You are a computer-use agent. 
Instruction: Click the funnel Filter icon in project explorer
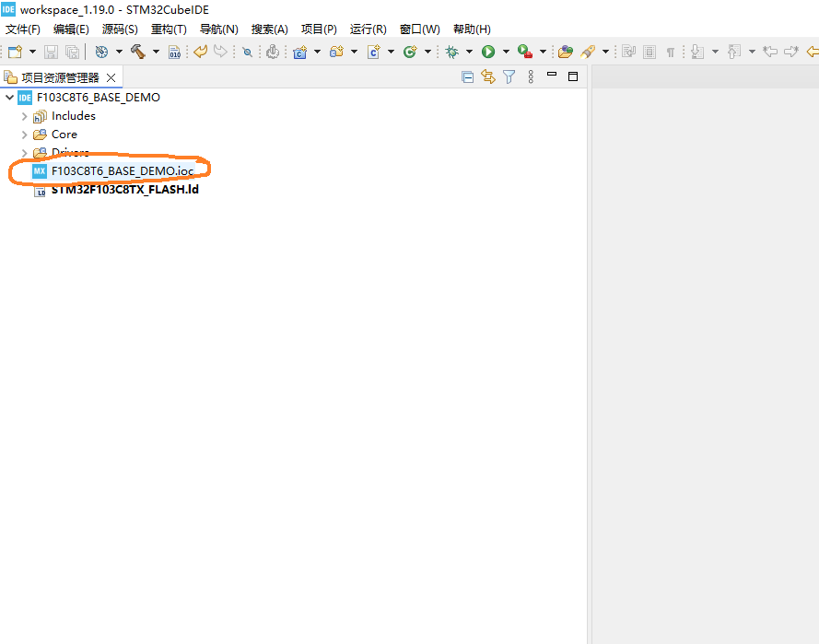(x=509, y=77)
